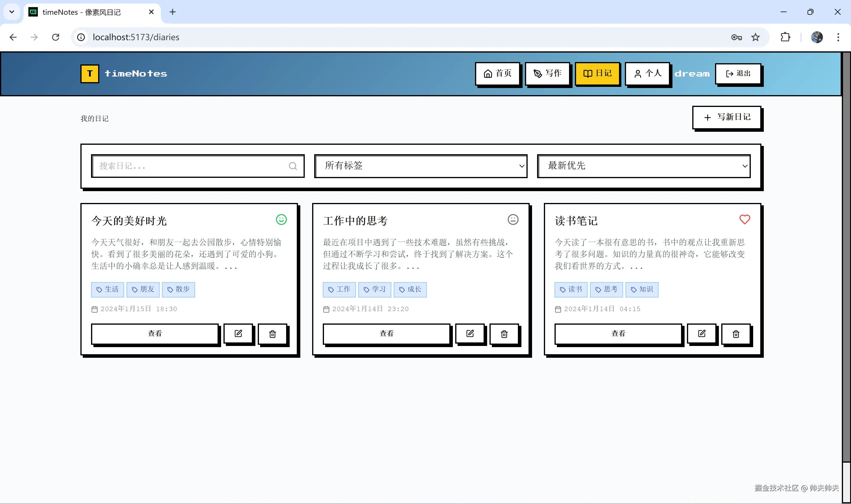Focus the 搜索日记 search field
Image resolution: width=851 pixels, height=504 pixels.
click(x=190, y=166)
